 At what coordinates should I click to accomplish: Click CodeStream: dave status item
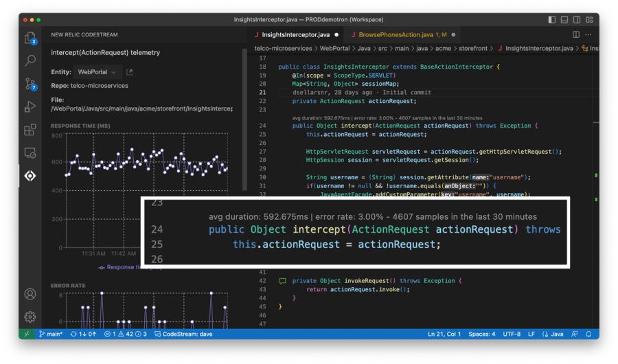[x=183, y=334]
